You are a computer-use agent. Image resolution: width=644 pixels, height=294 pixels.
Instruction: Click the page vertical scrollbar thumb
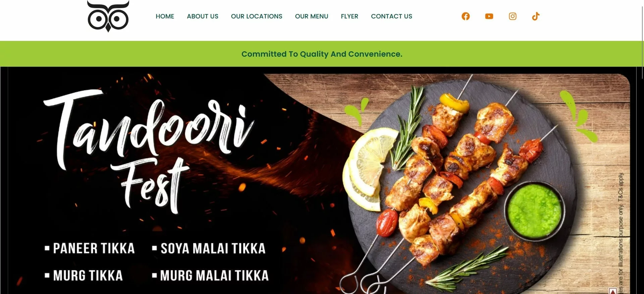(x=642, y=40)
